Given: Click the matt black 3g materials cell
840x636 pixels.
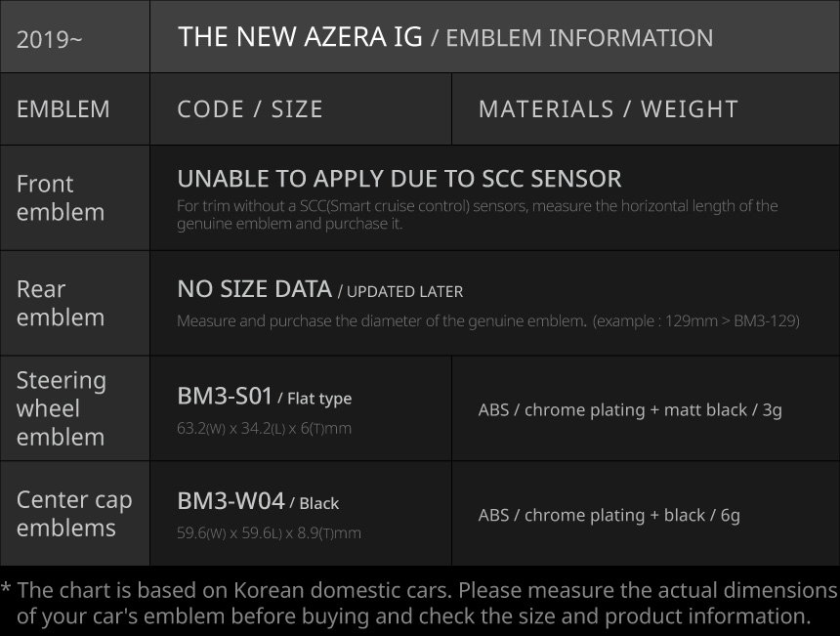Looking at the screenshot, I should 630,410.
